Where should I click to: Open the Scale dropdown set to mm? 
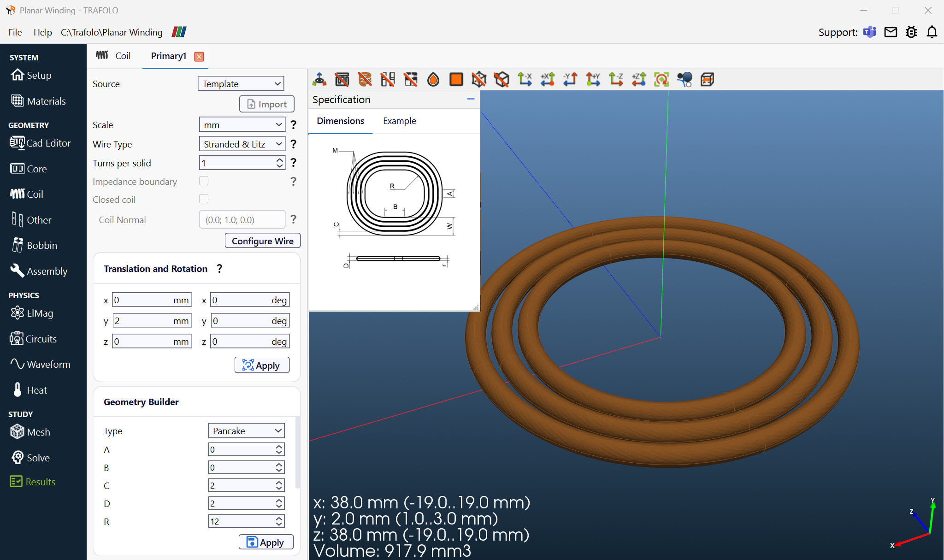242,124
